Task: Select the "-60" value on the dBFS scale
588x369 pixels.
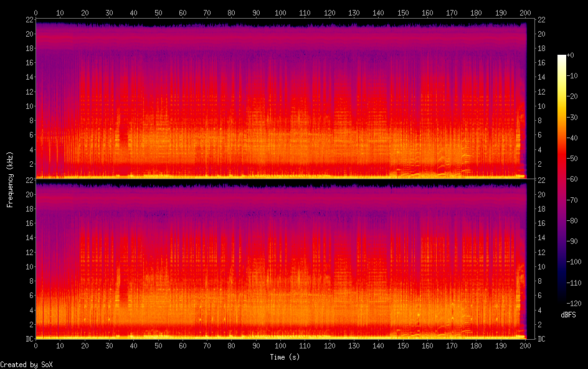Action: pyautogui.click(x=572, y=179)
